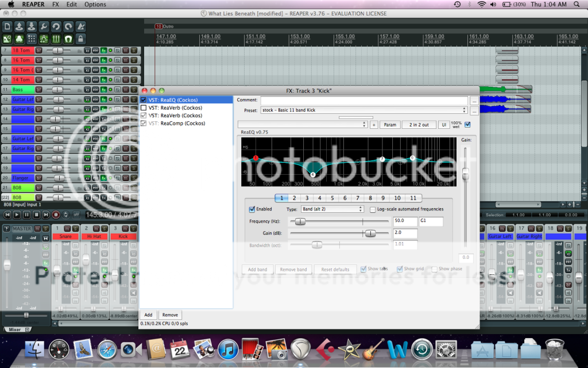Click Play in transport bar
Screen dimensions: 588x368
coord(17,215)
